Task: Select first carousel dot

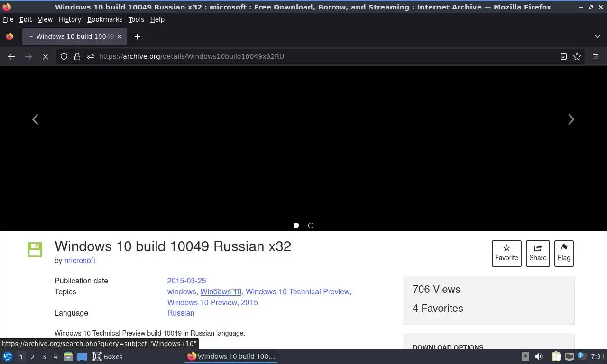Action: coord(296,226)
